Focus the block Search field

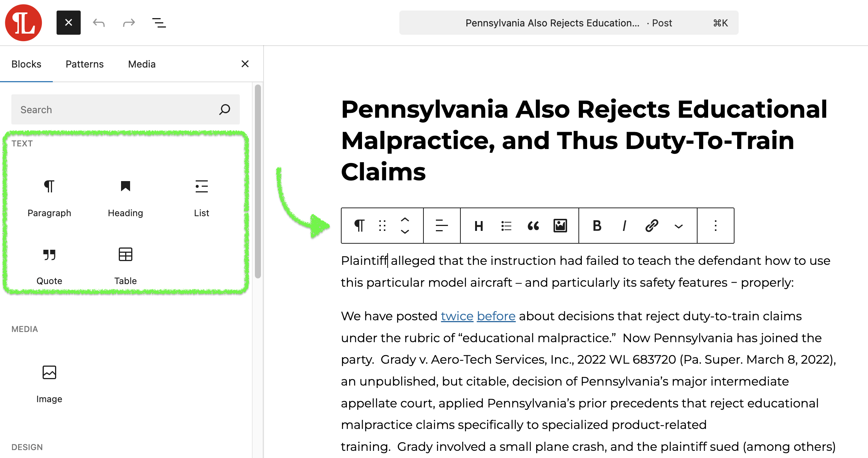(125, 109)
